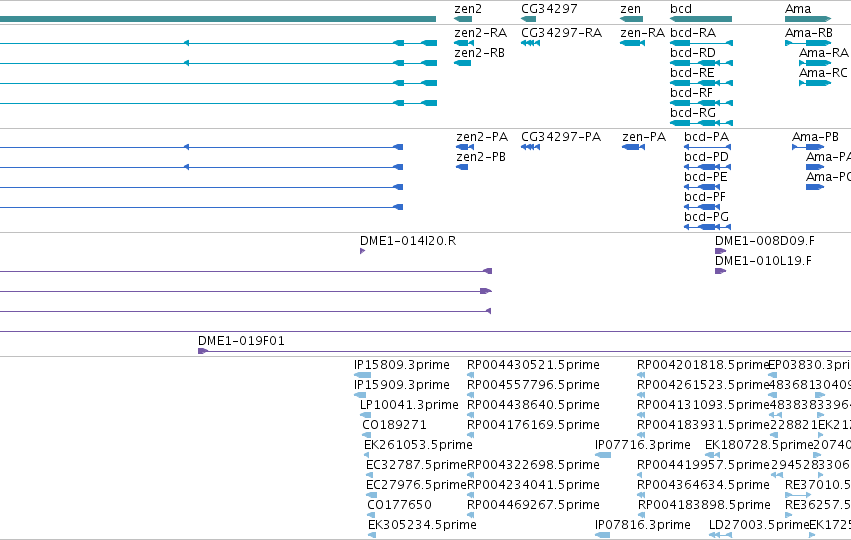Image resolution: width=851 pixels, height=540 pixels.
Task: Select the zen-PA protein
Action: 633,147
